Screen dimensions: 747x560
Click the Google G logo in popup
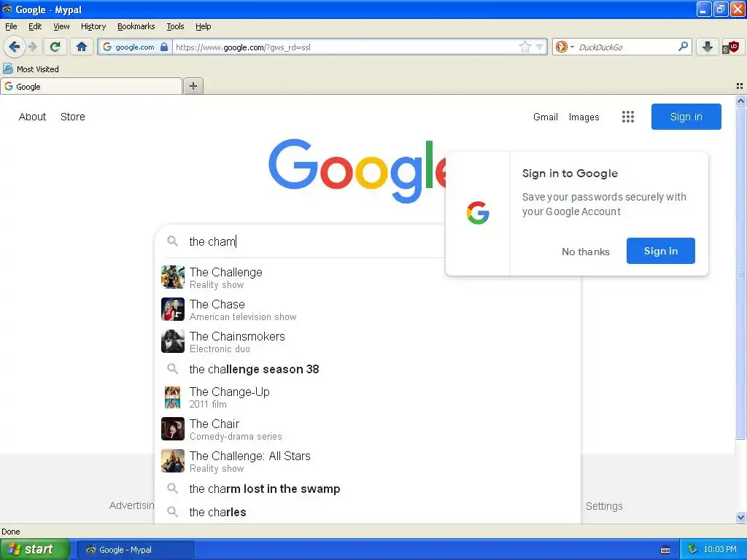(x=478, y=213)
